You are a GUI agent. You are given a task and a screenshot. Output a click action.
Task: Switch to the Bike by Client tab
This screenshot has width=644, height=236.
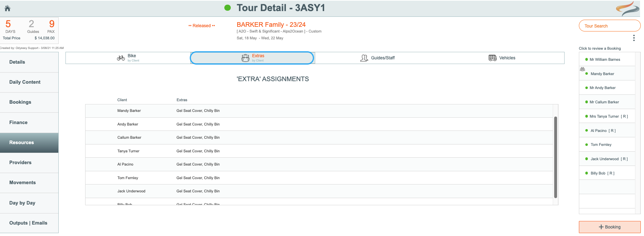(128, 58)
